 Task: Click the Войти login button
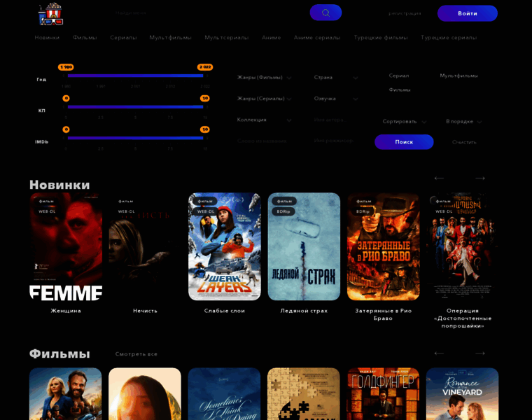pyautogui.click(x=467, y=13)
